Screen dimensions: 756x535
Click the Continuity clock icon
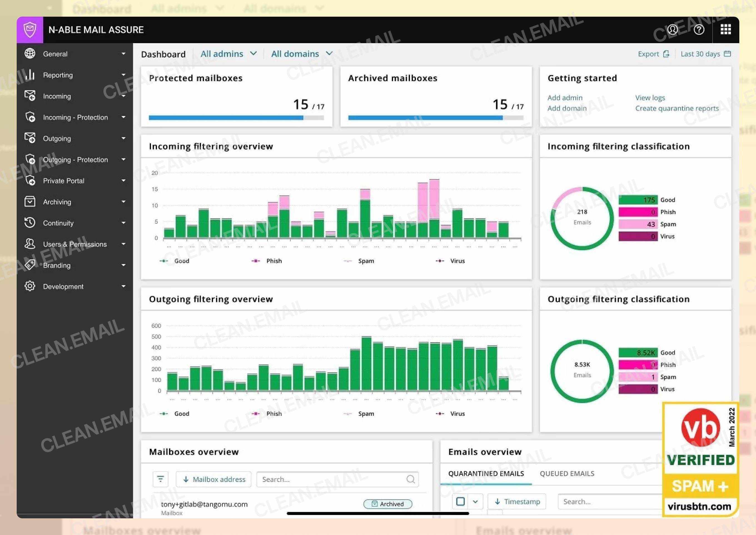click(30, 223)
